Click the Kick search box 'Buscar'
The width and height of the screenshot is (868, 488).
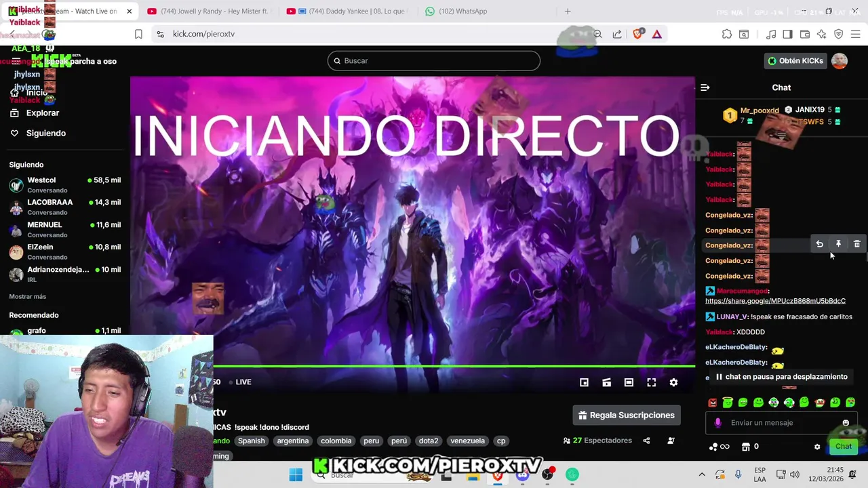click(434, 61)
